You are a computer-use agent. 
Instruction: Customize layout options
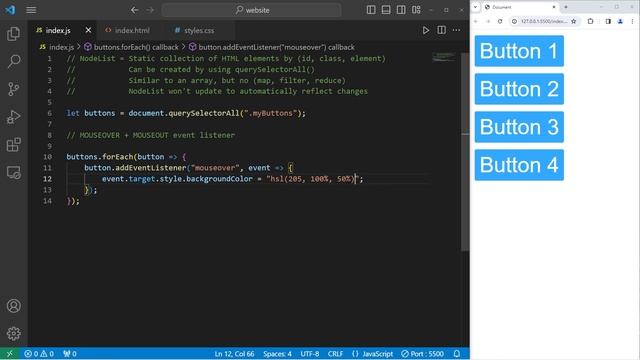click(x=416, y=10)
